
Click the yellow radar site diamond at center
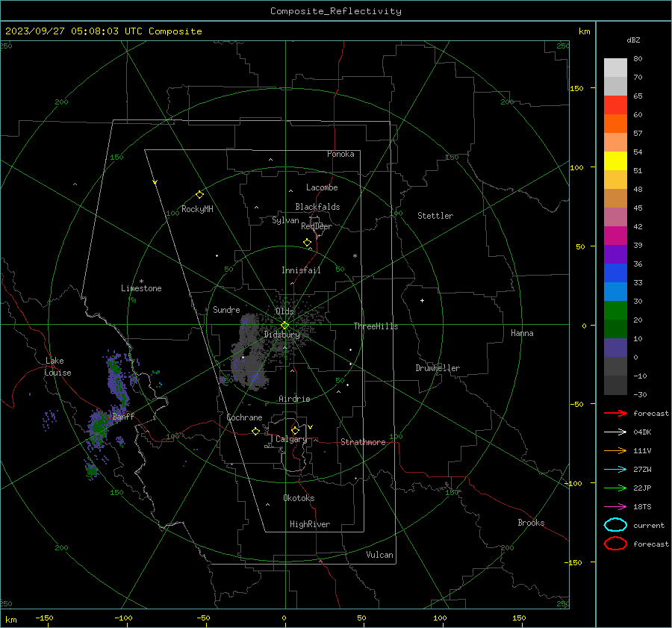(x=284, y=325)
